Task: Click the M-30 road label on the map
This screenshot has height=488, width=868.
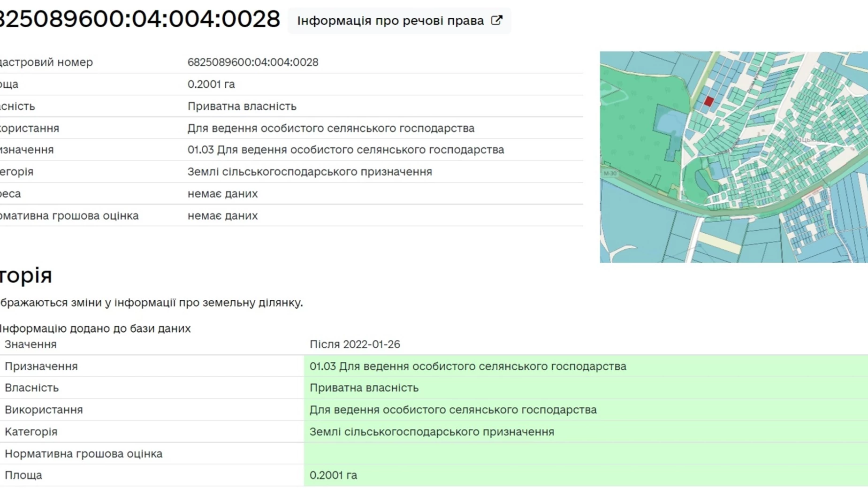Action: tap(610, 173)
